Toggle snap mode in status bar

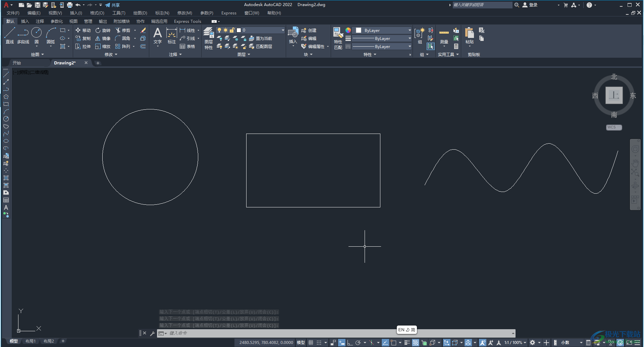pyautogui.click(x=319, y=343)
